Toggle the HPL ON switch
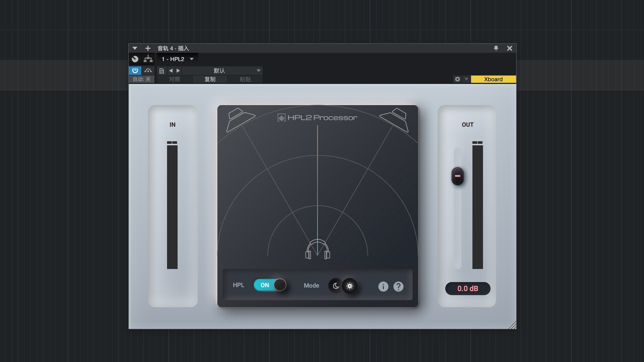The image size is (644, 362). [x=270, y=285]
